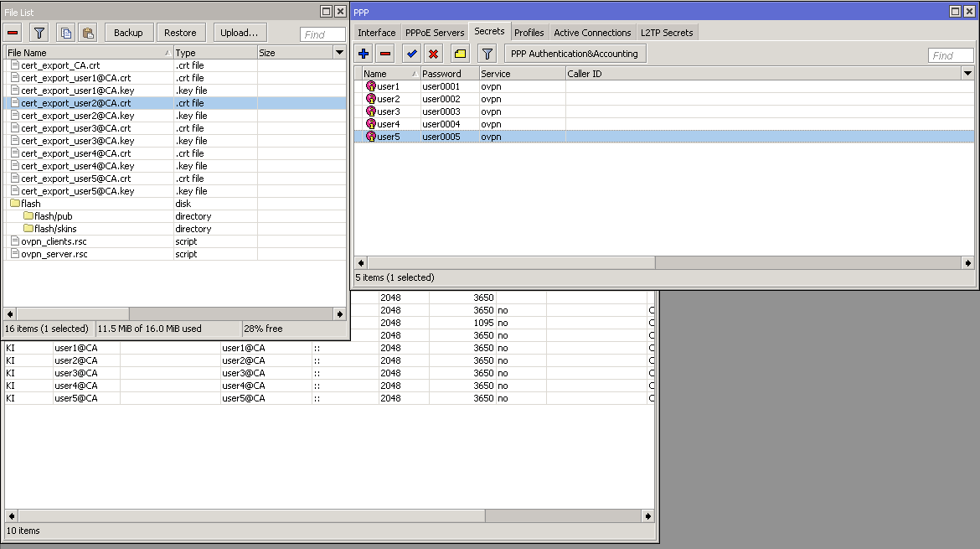This screenshot has width=980, height=549.
Task: Open the filter for PPP secrets (funnel icon)
Action: [x=487, y=53]
